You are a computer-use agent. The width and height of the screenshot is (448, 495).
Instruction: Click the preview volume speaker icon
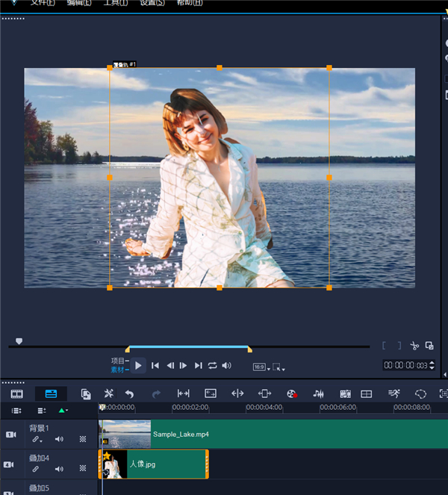coord(227,365)
